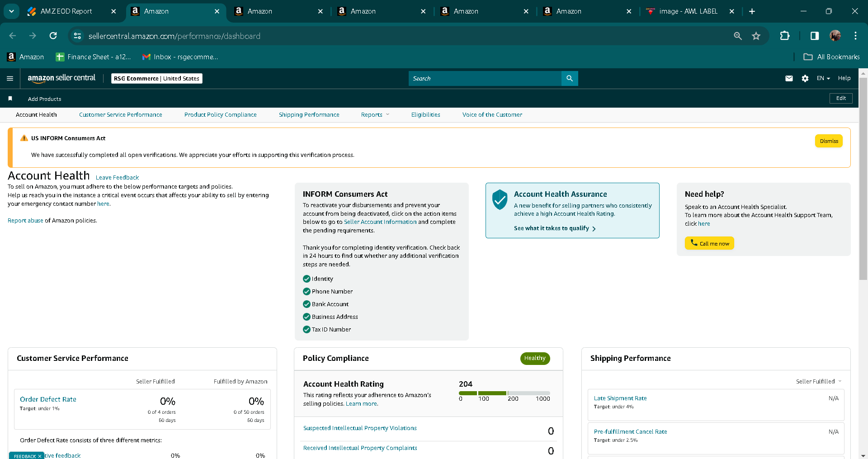
Task: Expand the Reports dropdown menu
Action: pyautogui.click(x=375, y=115)
